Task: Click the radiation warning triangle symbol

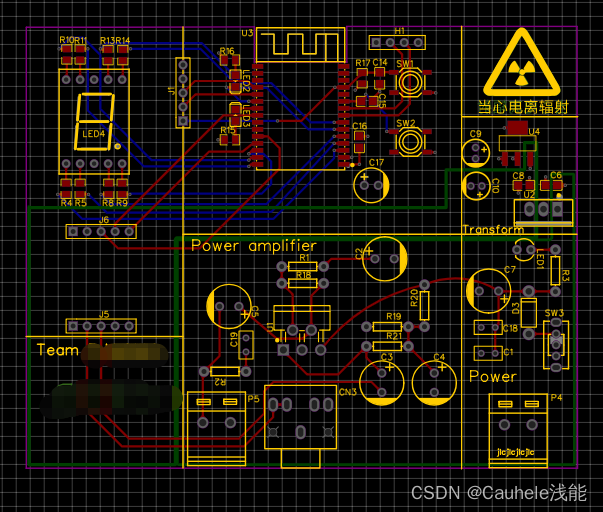Action: pos(521,63)
